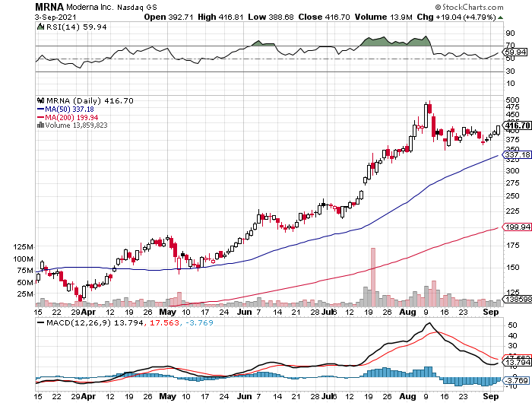Click the 25M volume axis label
Image resolution: width=532 pixels, height=403 pixels.
(x=25, y=294)
